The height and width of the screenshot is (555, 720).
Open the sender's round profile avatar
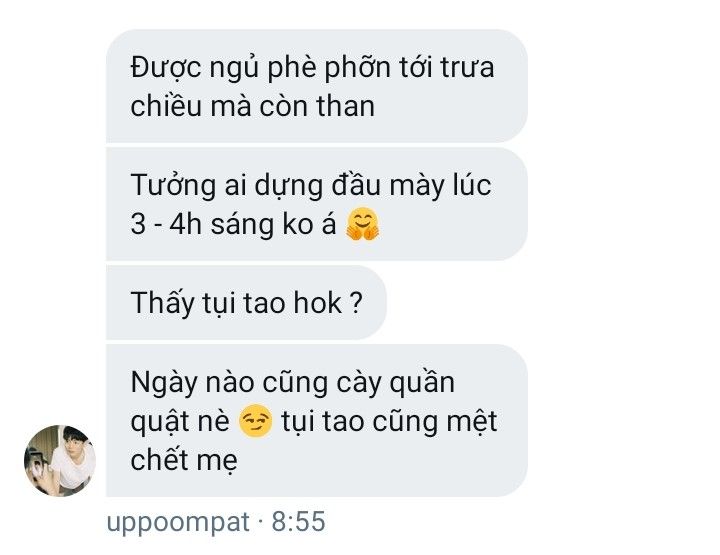60,460
